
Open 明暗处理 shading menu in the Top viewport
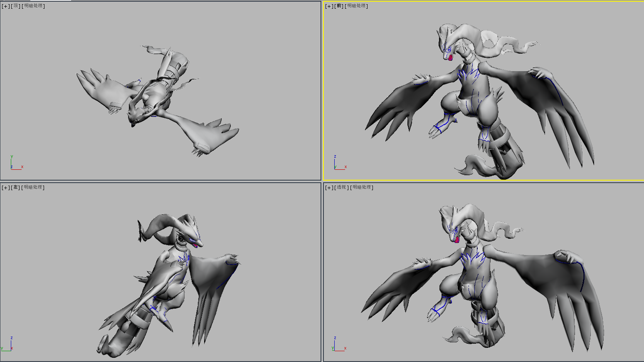(33, 6)
